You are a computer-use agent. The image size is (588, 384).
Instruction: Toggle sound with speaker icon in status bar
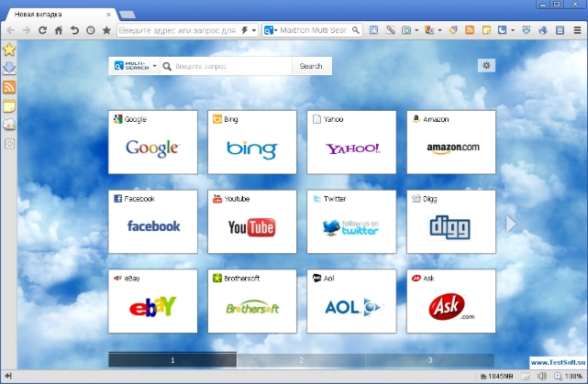pyautogui.click(x=542, y=376)
